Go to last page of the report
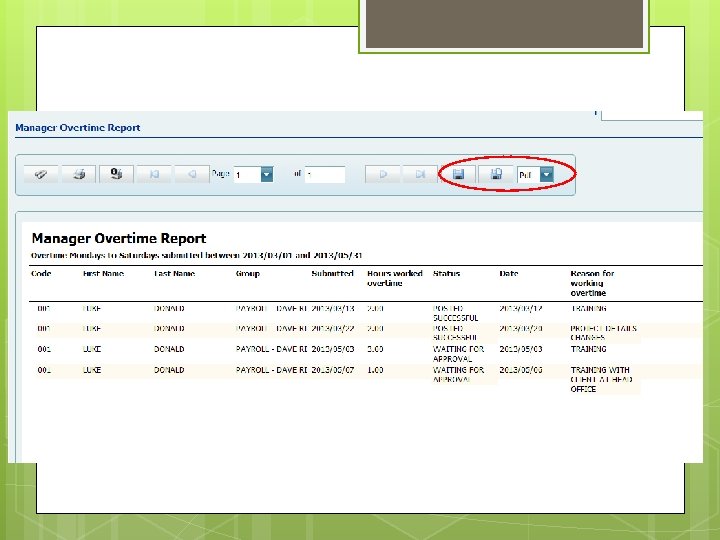Screen dimensions: 720x540 (420, 174)
